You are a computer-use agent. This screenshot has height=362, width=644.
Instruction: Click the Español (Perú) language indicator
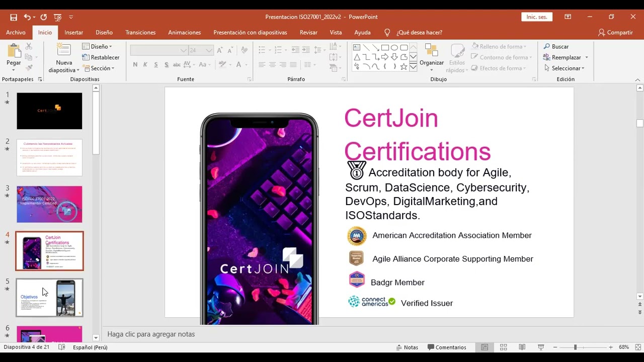(90, 347)
